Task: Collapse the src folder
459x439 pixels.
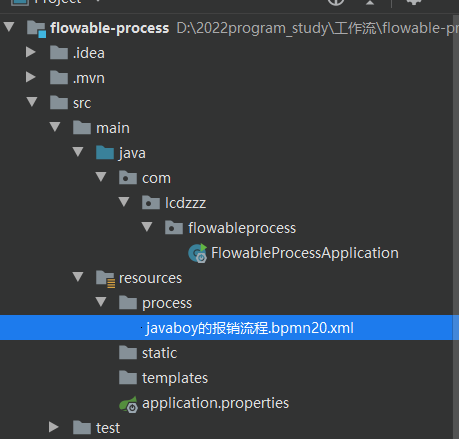Action: click(32, 102)
